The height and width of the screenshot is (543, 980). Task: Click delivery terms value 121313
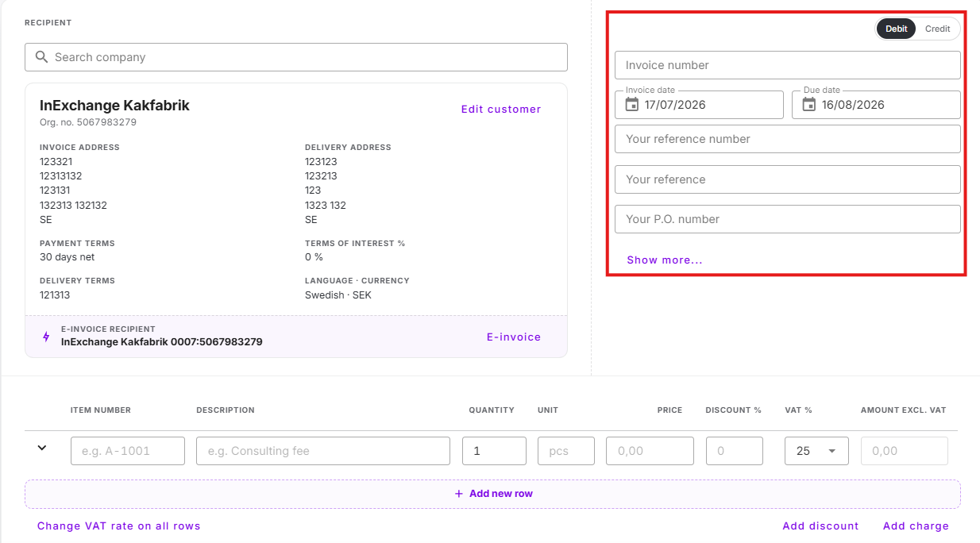pyautogui.click(x=55, y=295)
